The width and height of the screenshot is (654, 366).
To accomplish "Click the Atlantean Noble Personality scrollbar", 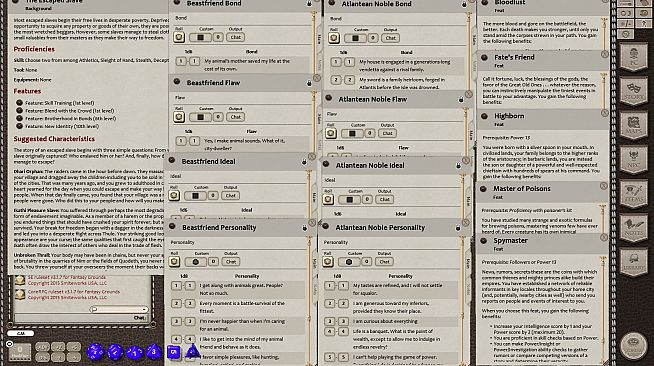I will click(463, 300).
